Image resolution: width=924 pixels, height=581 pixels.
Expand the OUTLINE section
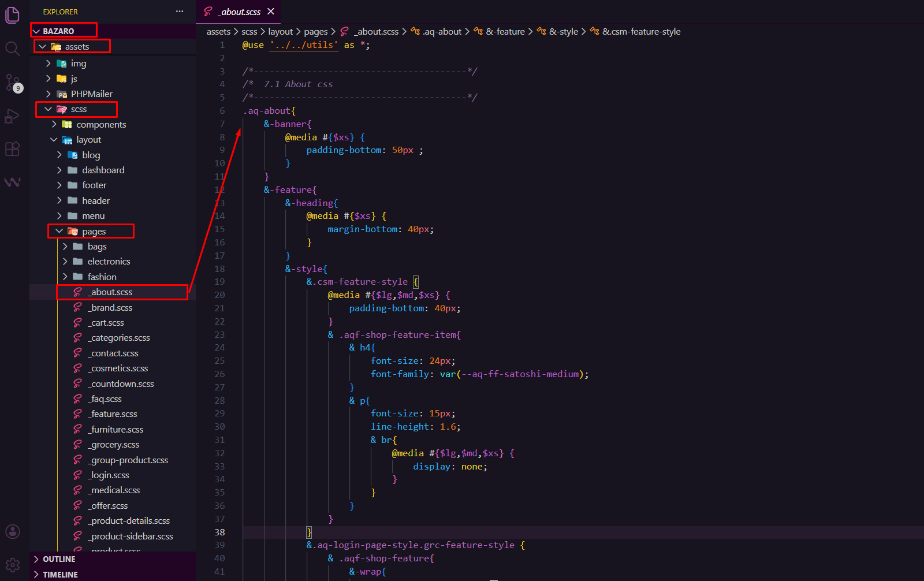pyautogui.click(x=59, y=559)
